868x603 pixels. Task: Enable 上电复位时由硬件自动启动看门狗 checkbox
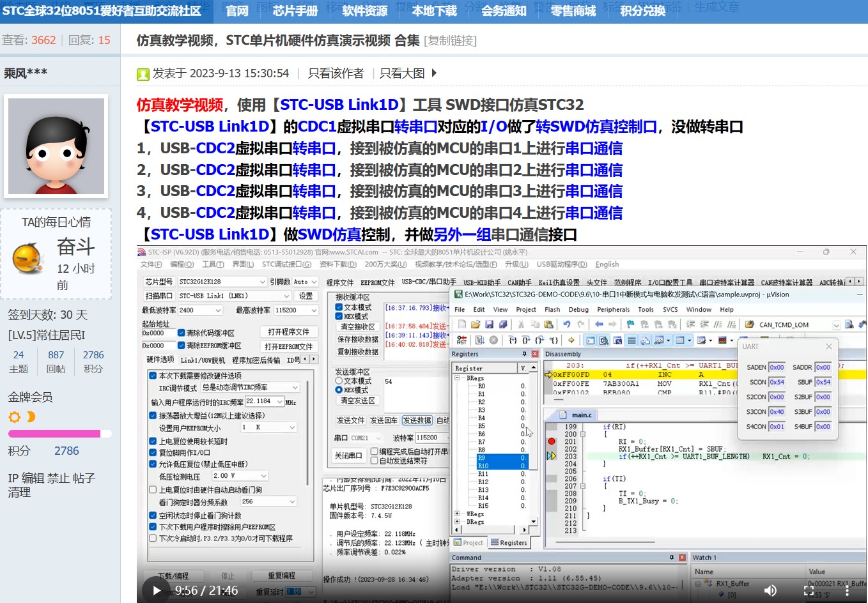point(153,490)
